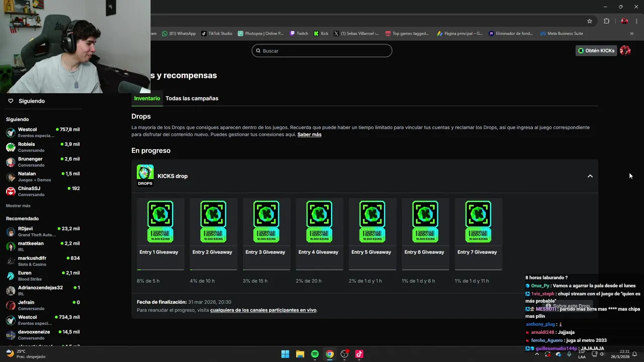Open the Sebas Villarroel X bookmark

357,34
